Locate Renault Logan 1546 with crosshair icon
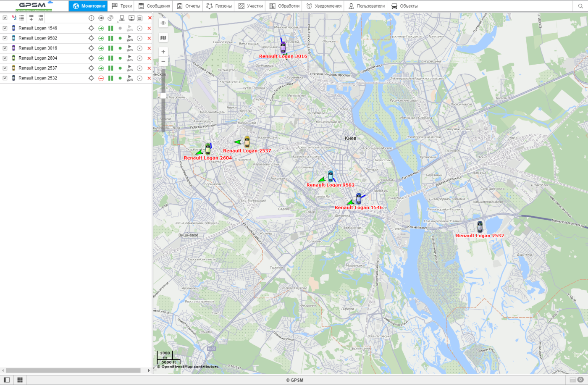Image resolution: width=588 pixels, height=386 pixels. 91,28
